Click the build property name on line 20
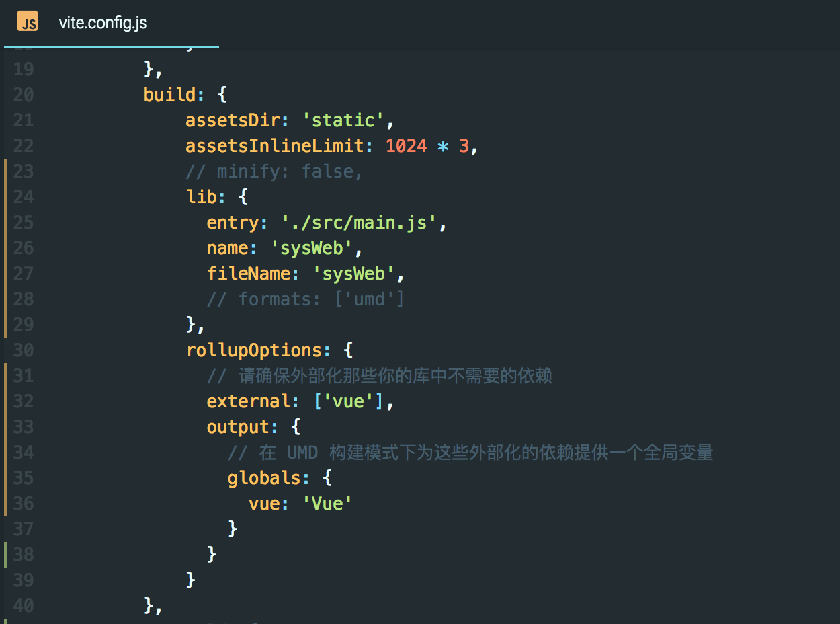Image resolution: width=840 pixels, height=624 pixels. tap(167, 94)
